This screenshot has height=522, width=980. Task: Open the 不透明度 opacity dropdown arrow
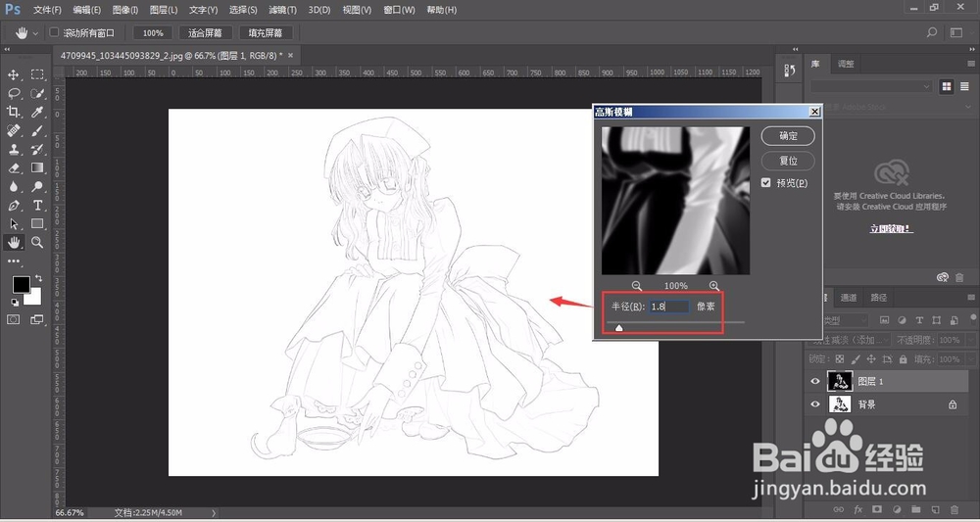[x=970, y=340]
